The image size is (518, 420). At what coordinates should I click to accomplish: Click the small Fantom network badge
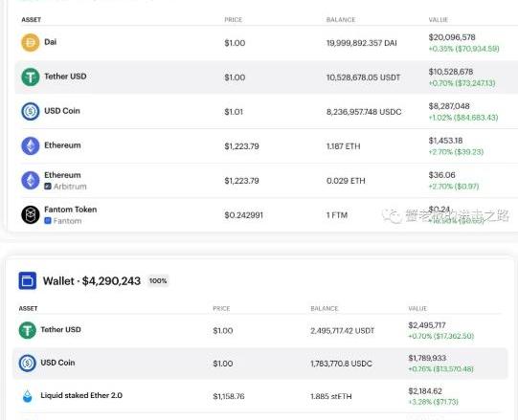[48, 221]
